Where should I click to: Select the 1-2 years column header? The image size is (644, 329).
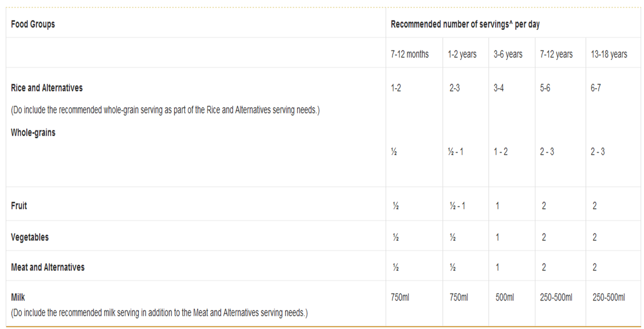tap(462, 54)
